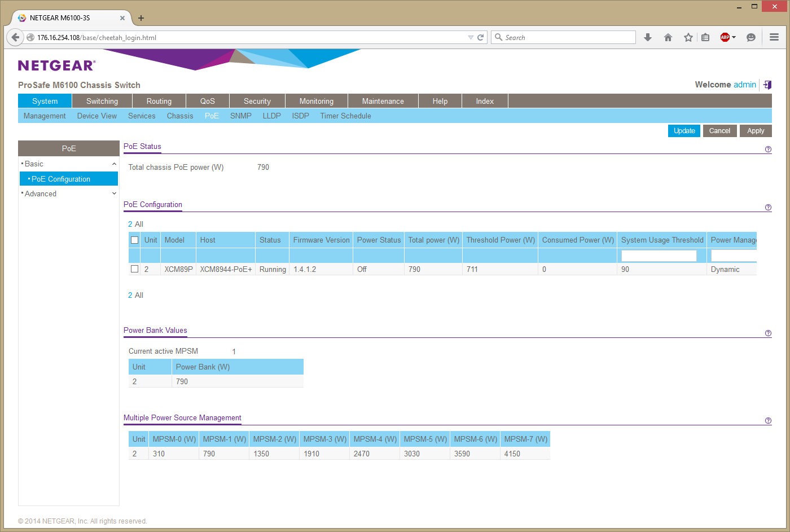Click the 'XCM89P' model cell
The height and width of the screenshot is (532, 790).
pos(178,269)
